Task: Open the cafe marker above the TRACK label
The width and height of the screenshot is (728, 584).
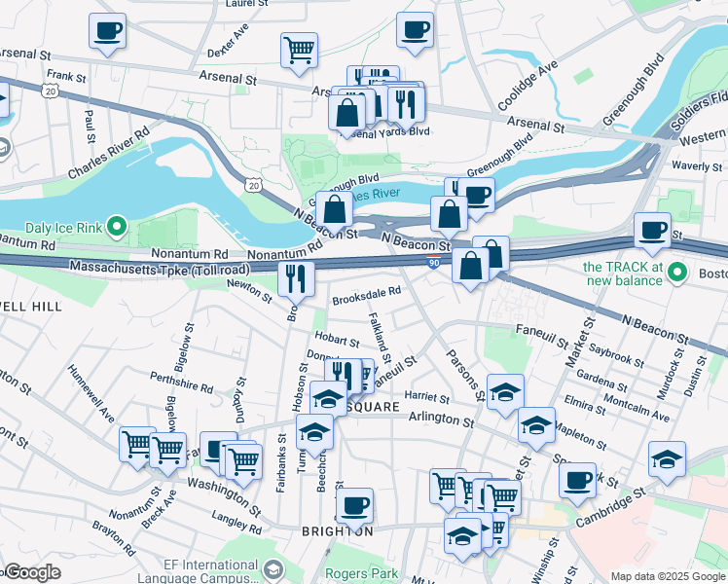Action: point(652,234)
